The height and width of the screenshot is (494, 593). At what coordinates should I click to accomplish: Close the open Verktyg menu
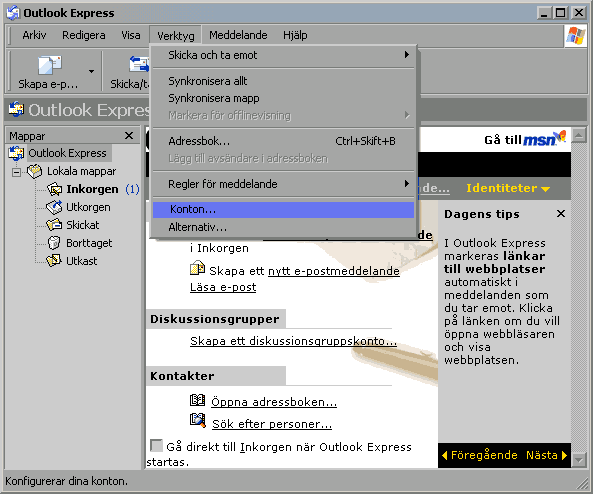[175, 36]
